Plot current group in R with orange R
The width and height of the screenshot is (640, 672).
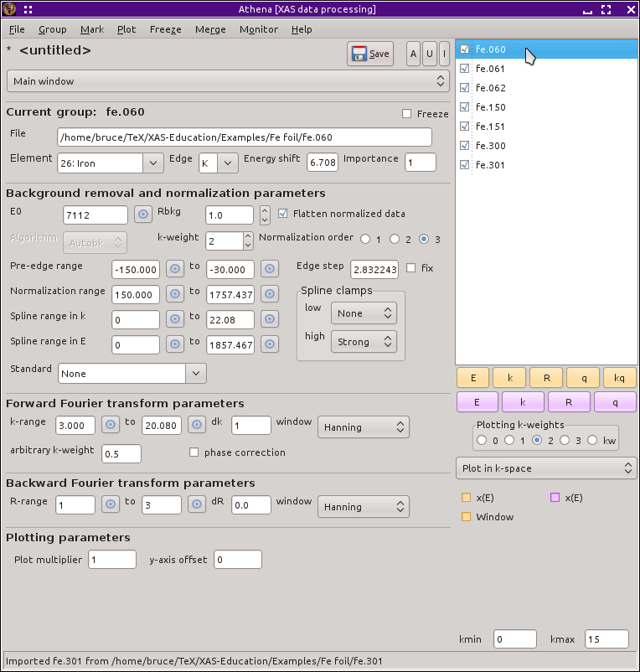547,378
